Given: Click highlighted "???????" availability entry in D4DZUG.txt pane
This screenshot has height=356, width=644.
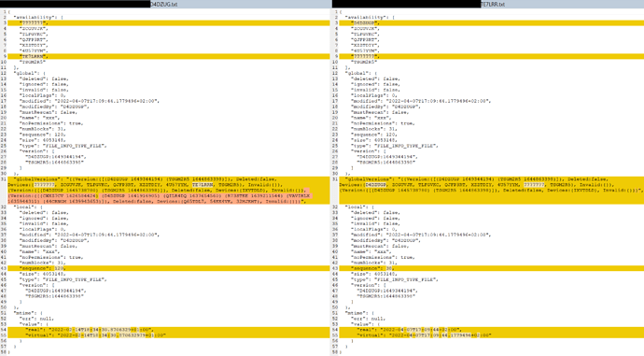Looking at the screenshot, I should click(x=34, y=23).
